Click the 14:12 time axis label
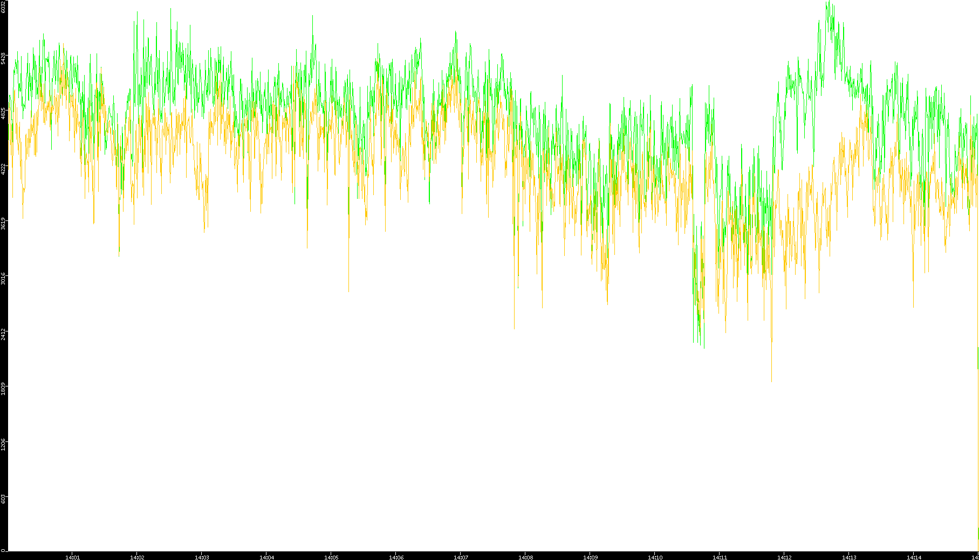The height and width of the screenshot is (560, 979). point(784,557)
